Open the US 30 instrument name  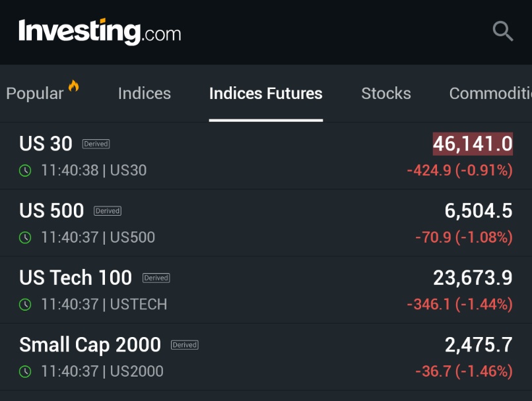point(46,143)
